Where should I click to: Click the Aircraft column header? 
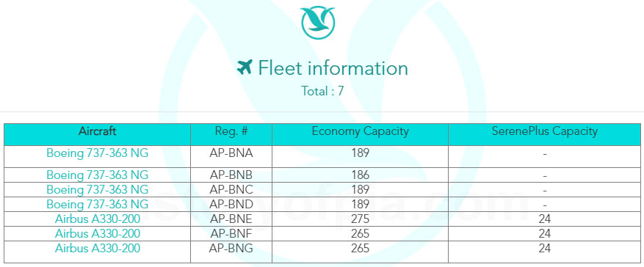pos(98,134)
